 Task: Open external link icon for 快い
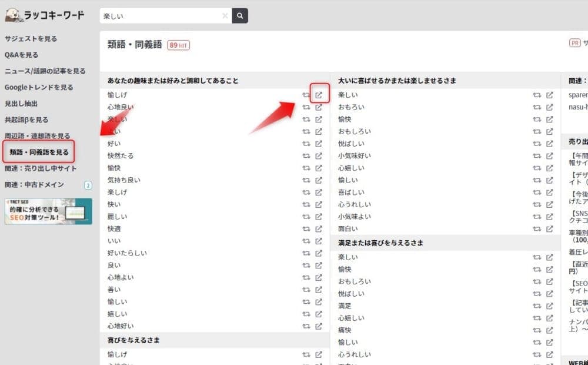pos(318,204)
